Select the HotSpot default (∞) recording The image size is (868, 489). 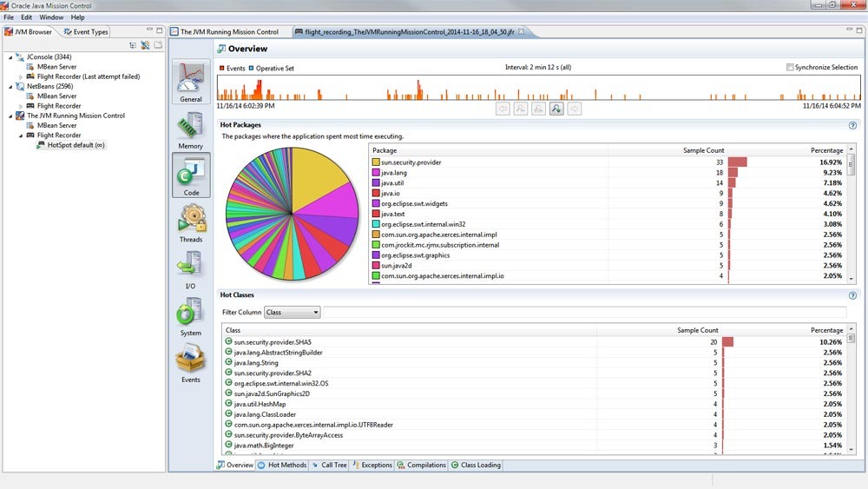click(x=70, y=145)
